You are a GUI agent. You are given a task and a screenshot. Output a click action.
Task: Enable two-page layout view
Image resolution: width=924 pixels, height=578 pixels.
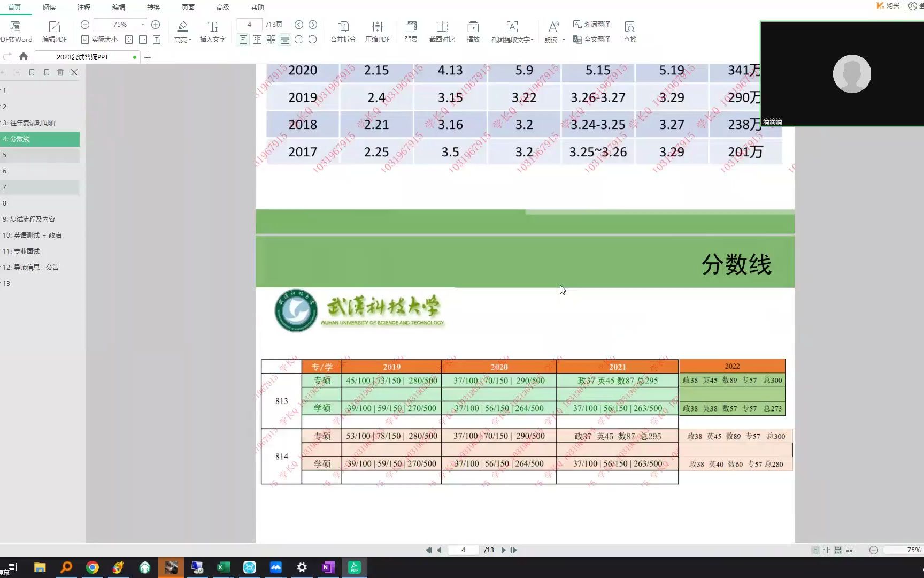[x=257, y=40]
